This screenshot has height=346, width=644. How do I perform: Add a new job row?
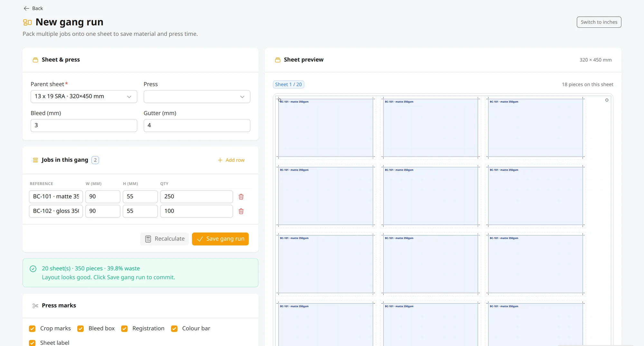pos(231,160)
